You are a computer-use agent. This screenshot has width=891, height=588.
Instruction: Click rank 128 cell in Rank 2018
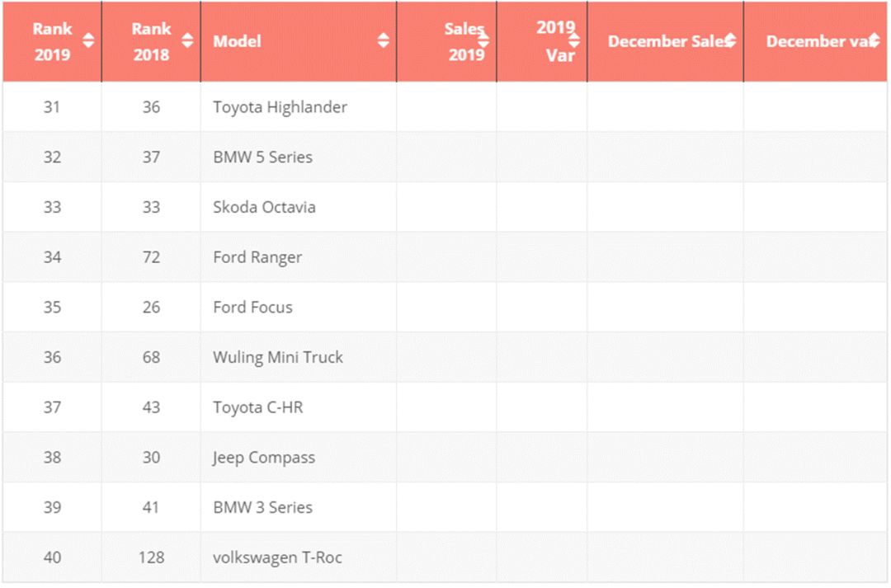(x=151, y=557)
